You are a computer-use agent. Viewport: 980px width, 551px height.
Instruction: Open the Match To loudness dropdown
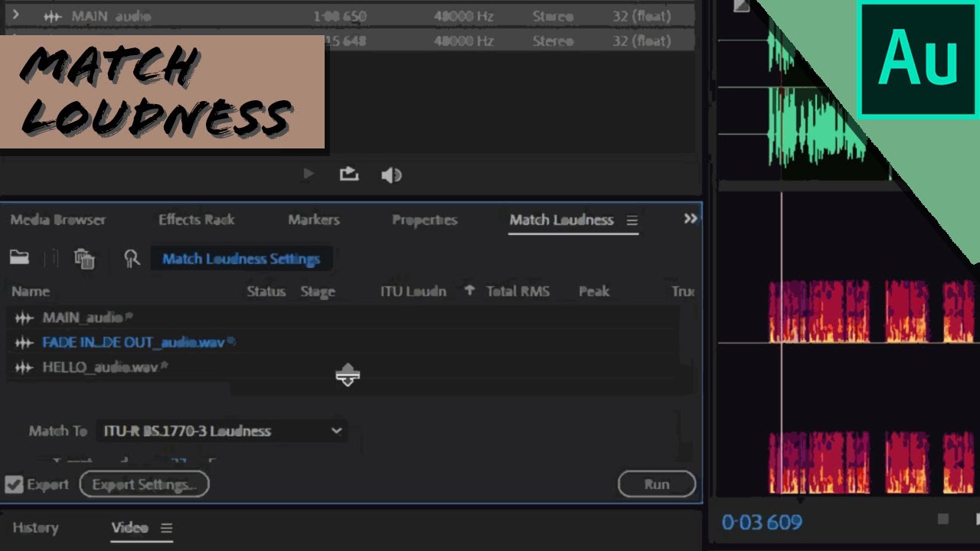pos(221,431)
